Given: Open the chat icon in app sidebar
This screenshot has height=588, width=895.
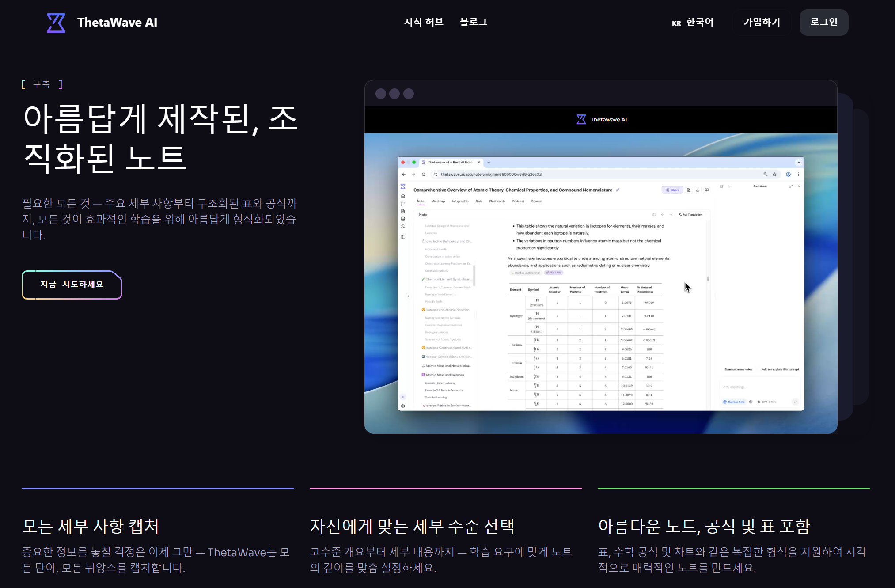Looking at the screenshot, I should 403,204.
